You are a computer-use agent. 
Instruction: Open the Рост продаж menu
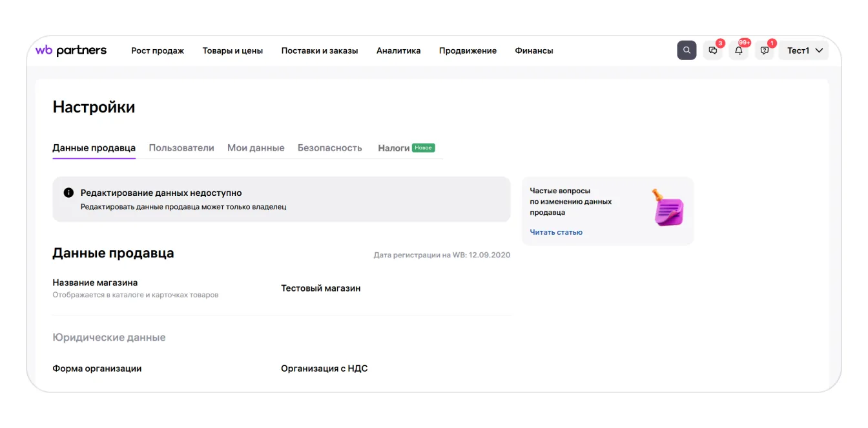pos(158,50)
